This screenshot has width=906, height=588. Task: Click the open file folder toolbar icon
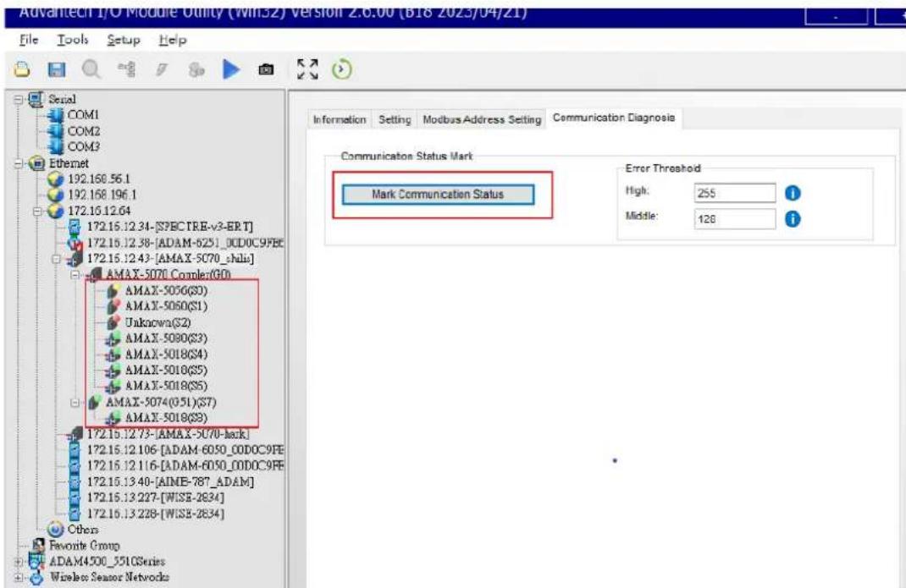point(22,70)
